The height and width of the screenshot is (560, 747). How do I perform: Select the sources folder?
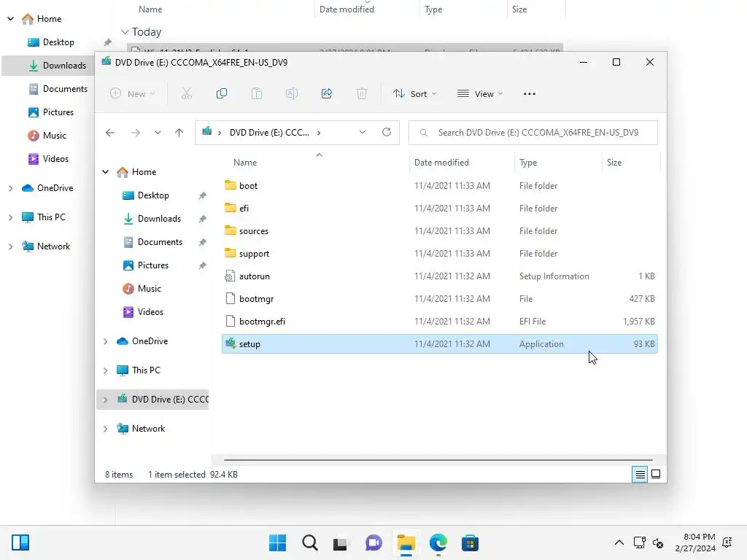[x=439, y=231]
